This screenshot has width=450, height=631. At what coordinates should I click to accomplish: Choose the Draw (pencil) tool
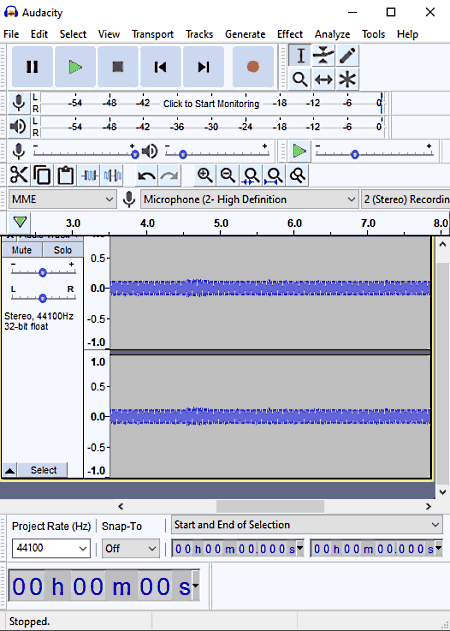click(x=347, y=56)
